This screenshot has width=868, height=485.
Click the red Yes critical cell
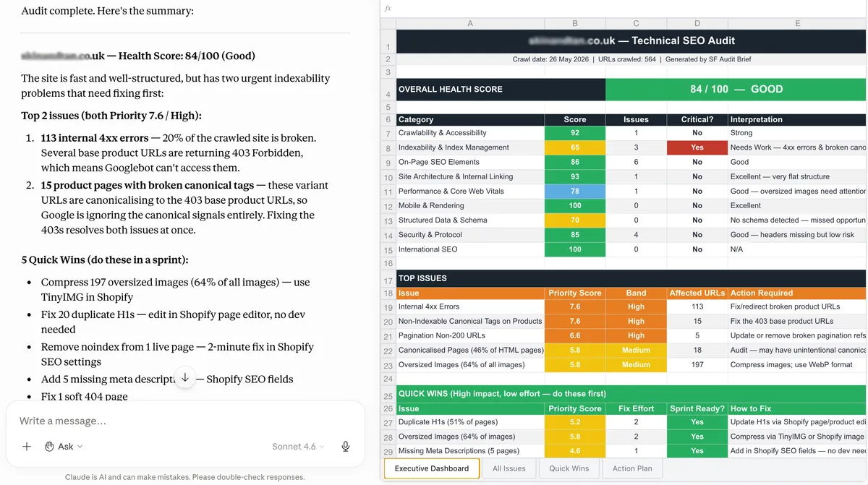coord(697,147)
